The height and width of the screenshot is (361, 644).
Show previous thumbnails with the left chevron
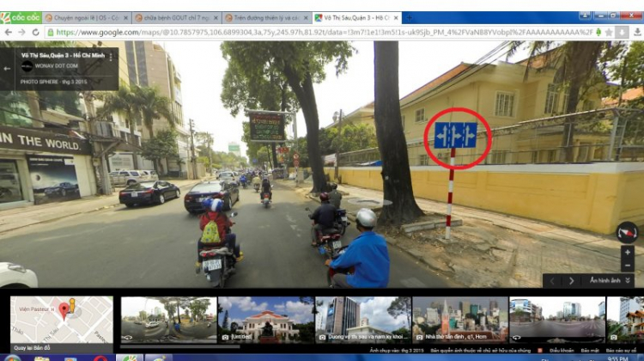coord(552,281)
